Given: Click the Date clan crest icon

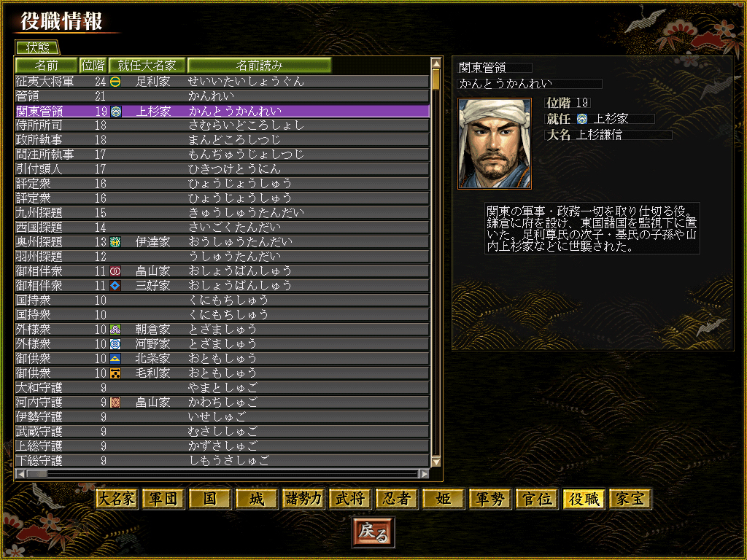Looking at the screenshot, I should pyautogui.click(x=115, y=242).
